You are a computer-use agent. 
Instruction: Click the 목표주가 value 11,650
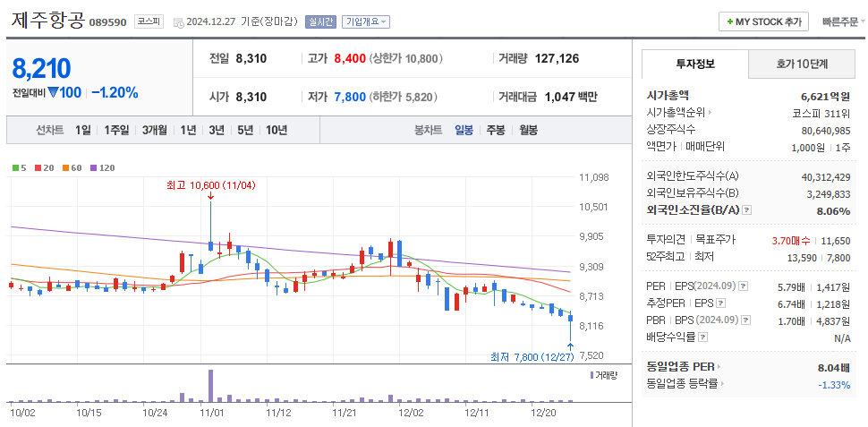tap(836, 241)
